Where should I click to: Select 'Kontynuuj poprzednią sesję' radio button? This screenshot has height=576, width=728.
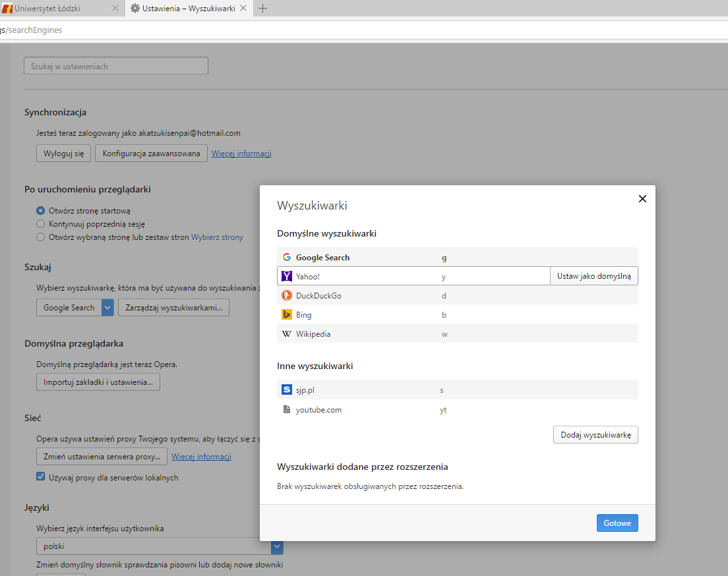[x=41, y=223]
